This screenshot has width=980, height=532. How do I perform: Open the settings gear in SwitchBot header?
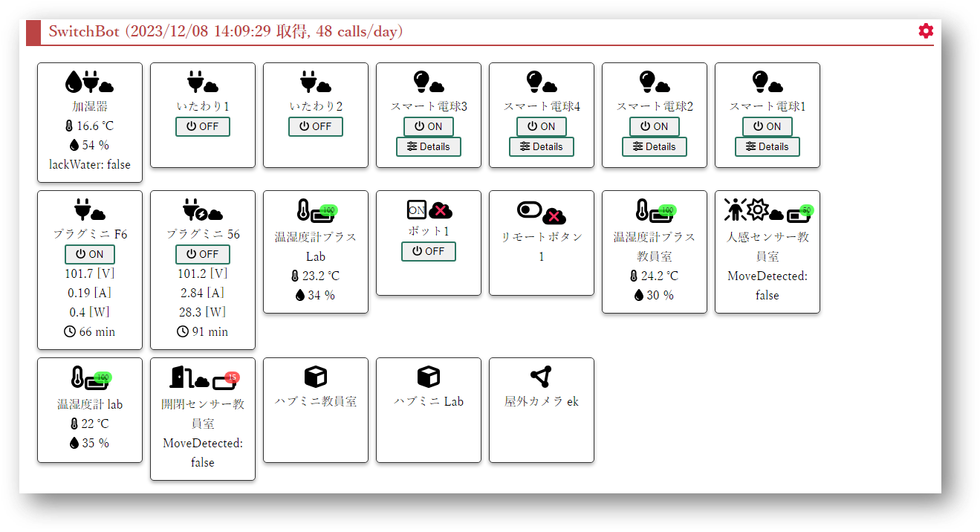926,31
